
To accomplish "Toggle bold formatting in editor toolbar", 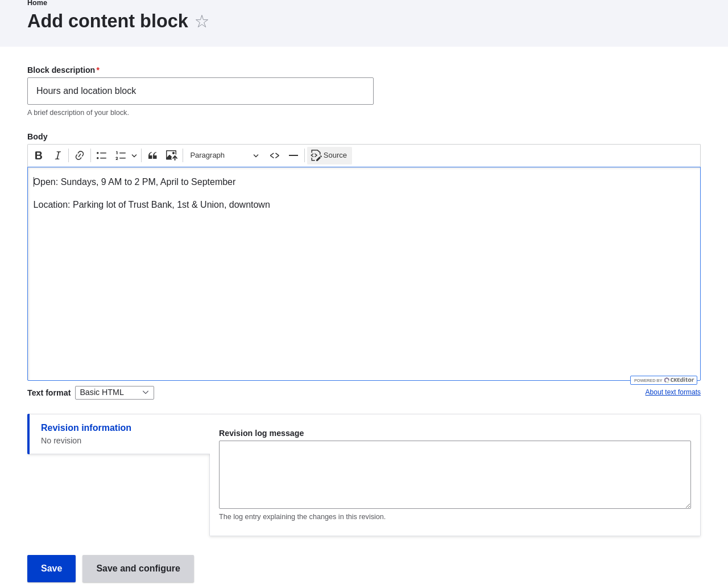I will coord(39,155).
